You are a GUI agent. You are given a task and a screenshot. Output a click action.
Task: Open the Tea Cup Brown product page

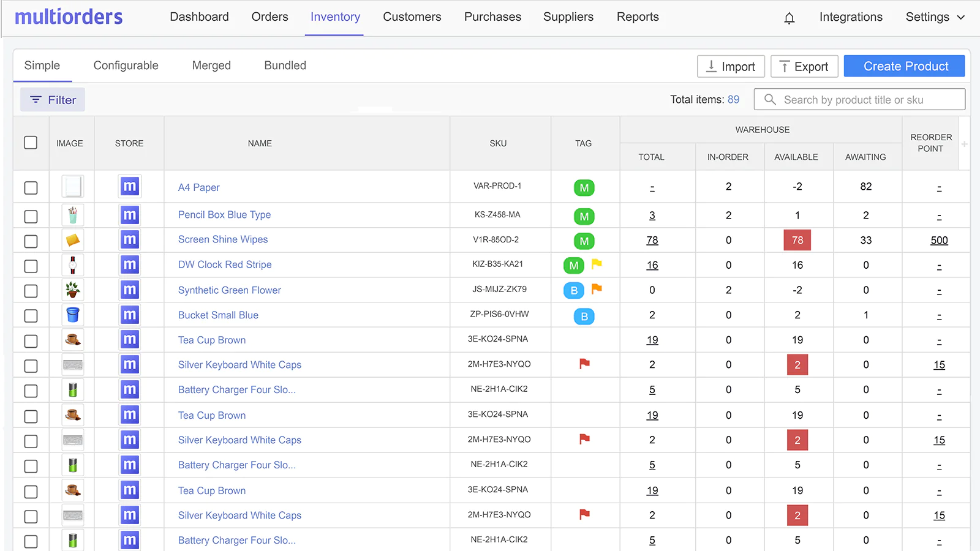211,340
